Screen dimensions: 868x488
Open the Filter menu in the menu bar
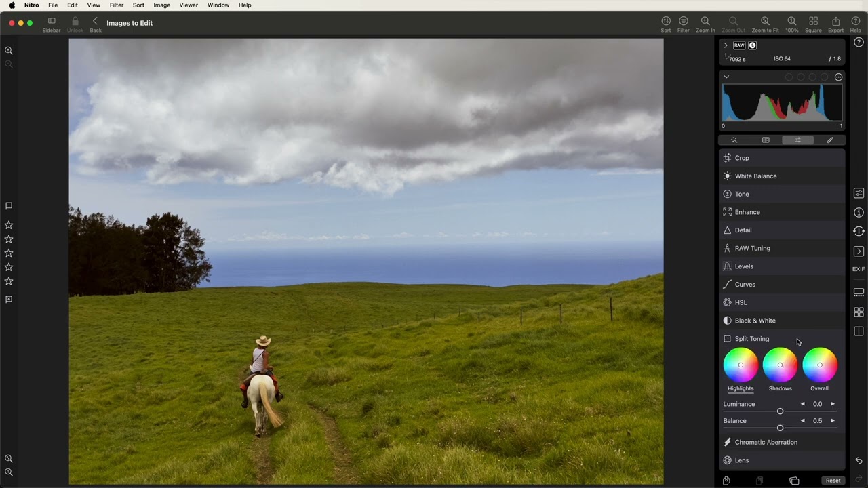tap(117, 5)
